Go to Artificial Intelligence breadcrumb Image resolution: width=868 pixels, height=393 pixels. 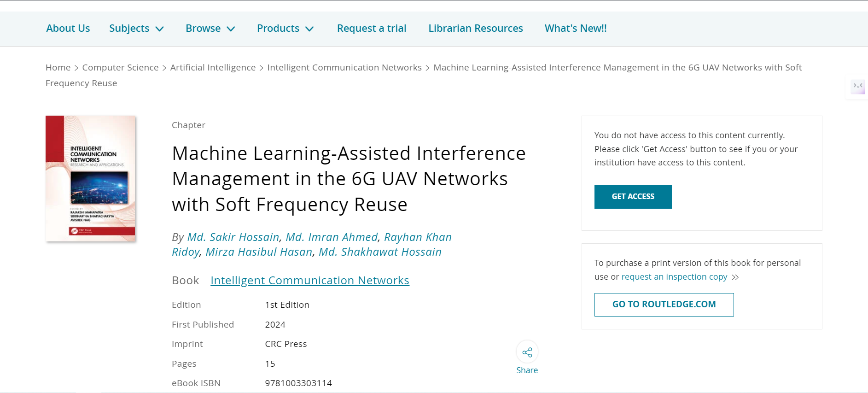click(x=213, y=68)
